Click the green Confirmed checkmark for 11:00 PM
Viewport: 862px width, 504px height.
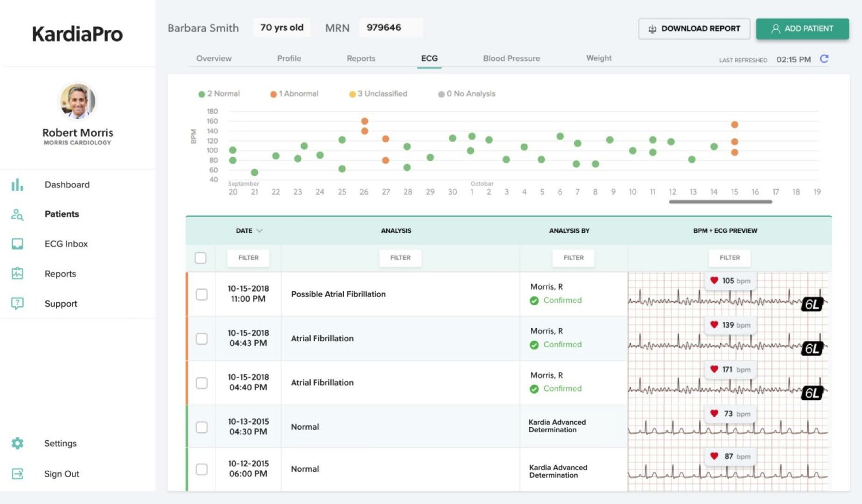[x=534, y=301]
